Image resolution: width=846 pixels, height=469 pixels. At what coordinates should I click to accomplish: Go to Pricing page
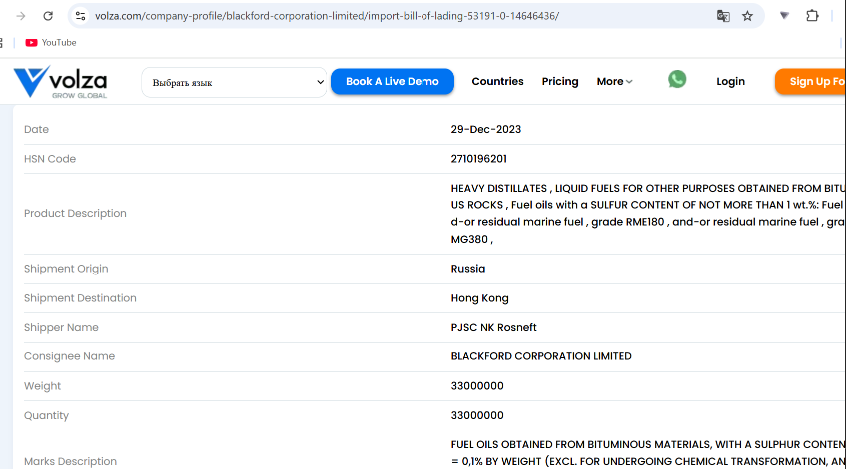pyautogui.click(x=560, y=81)
